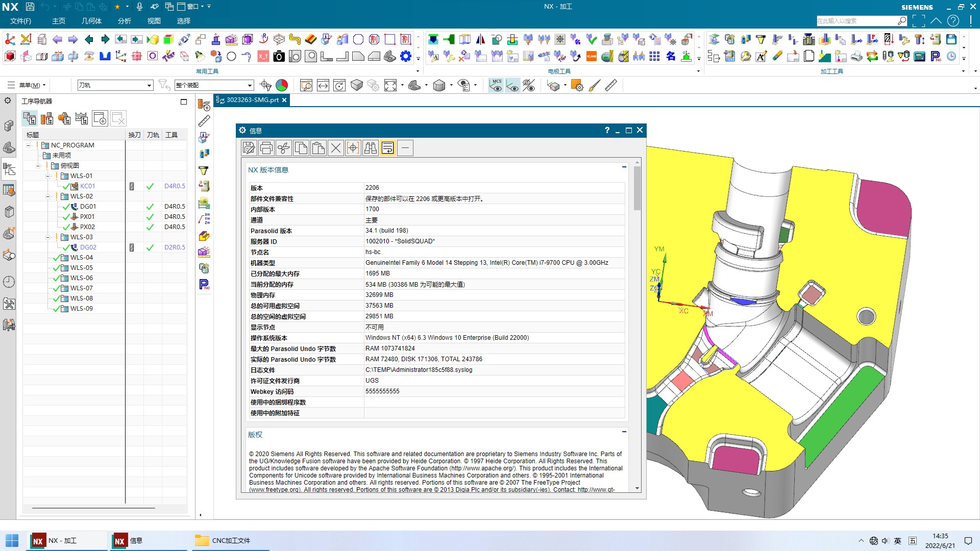Toggle the hidden-objects crossed-eye button
980x551 pixels.
point(529,86)
